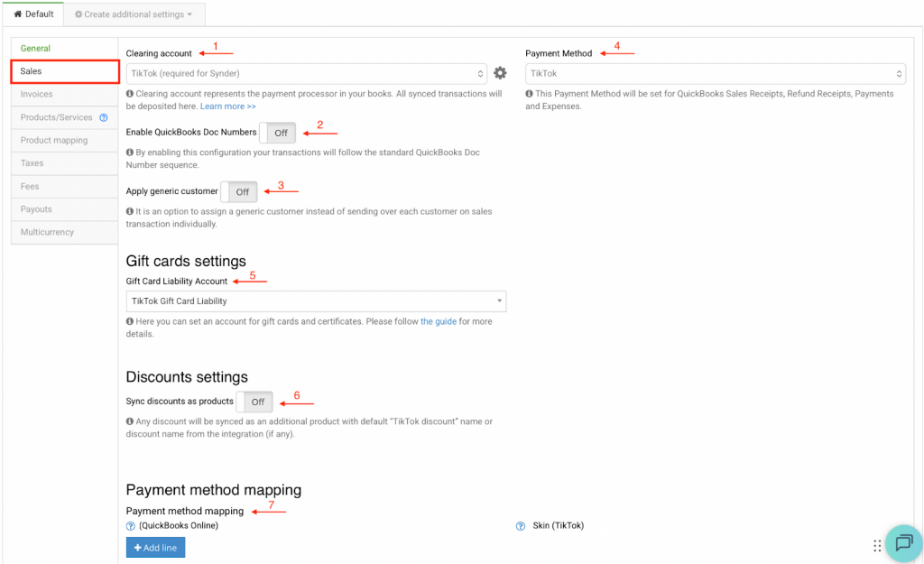Click the drag handle dots near chat icon

tap(877, 546)
